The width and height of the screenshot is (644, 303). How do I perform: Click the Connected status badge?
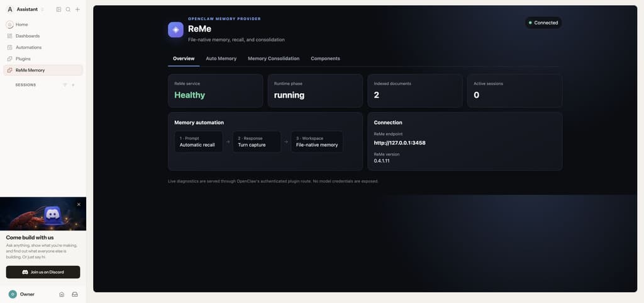point(543,23)
